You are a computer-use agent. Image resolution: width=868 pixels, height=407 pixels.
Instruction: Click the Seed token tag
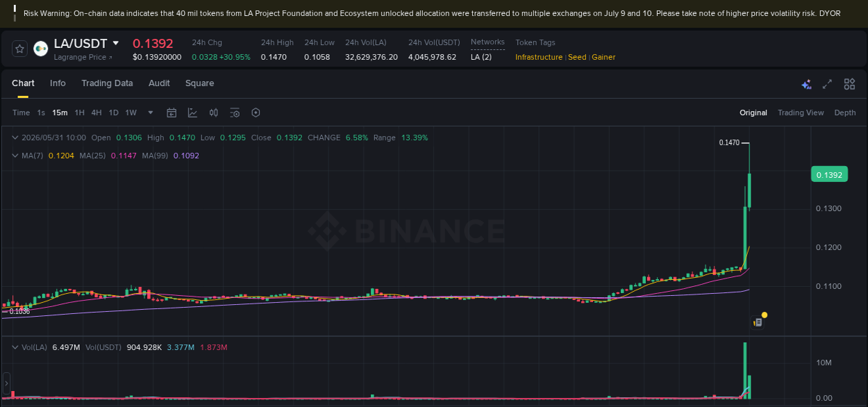(x=577, y=57)
